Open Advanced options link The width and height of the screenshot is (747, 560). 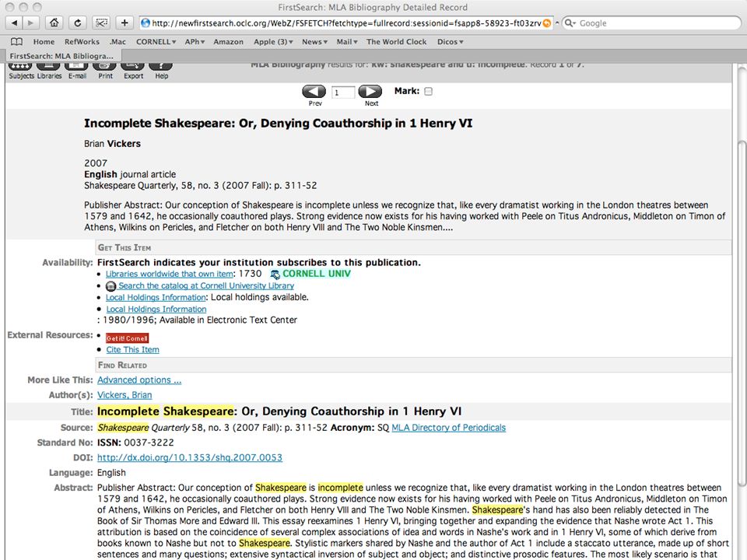point(139,380)
